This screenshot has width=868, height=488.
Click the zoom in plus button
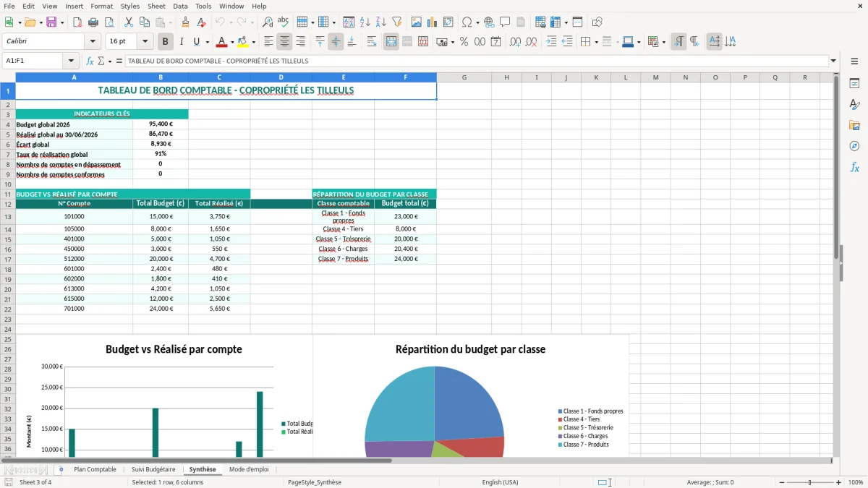pyautogui.click(x=839, y=482)
